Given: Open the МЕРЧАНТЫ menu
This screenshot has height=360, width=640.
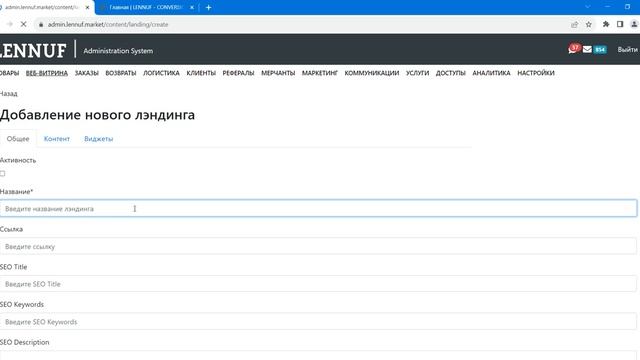Looking at the screenshot, I should tap(278, 73).
